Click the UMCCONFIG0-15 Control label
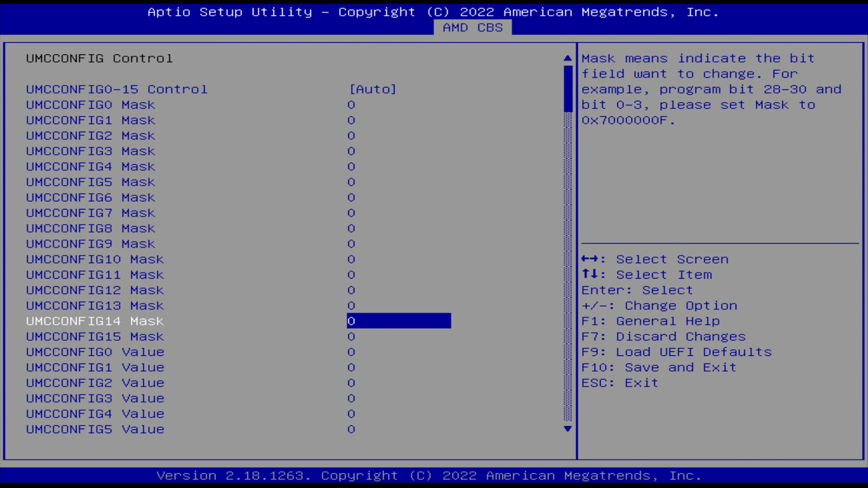This screenshot has width=868, height=488. pos(117,89)
